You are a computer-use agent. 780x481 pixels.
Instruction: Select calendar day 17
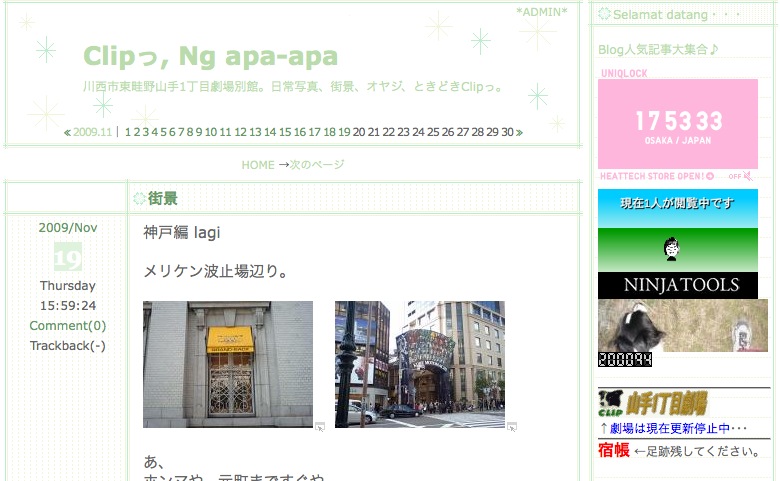pos(314,132)
